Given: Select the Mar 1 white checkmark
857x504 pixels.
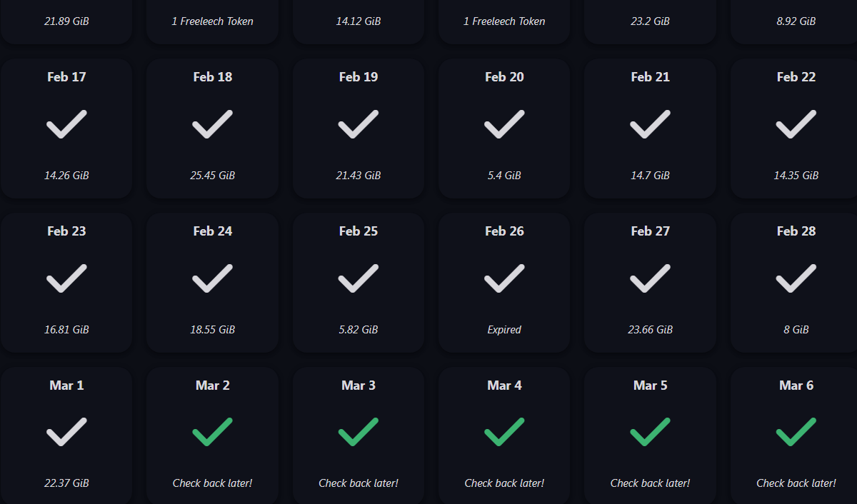Looking at the screenshot, I should point(66,432).
